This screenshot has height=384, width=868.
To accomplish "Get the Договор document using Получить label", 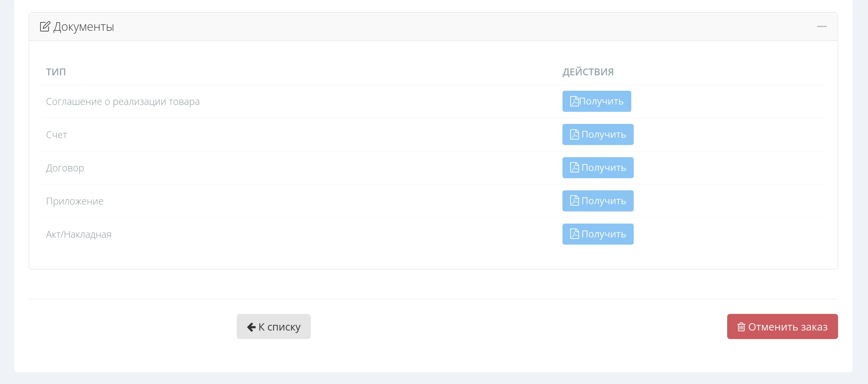I will click(x=604, y=168).
